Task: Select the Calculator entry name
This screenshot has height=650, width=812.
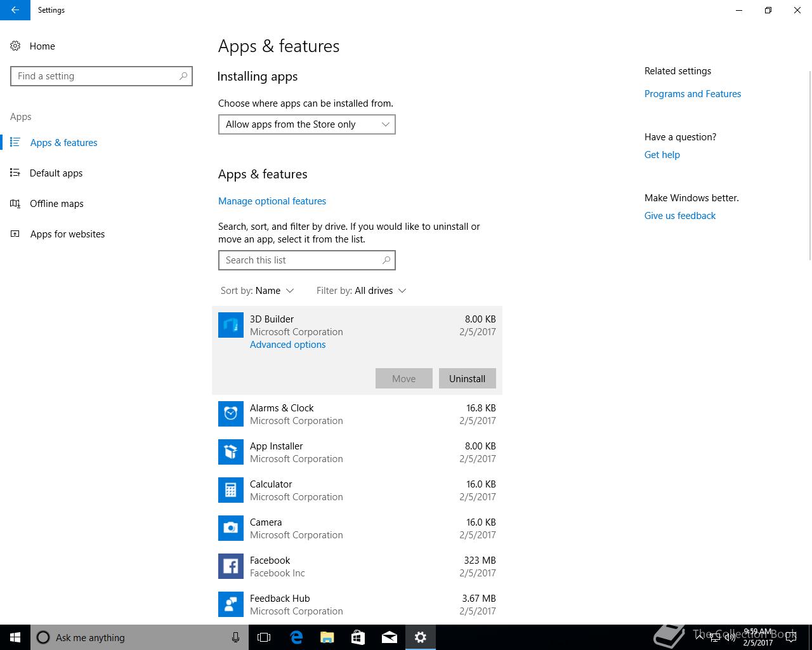Action: coord(271,484)
